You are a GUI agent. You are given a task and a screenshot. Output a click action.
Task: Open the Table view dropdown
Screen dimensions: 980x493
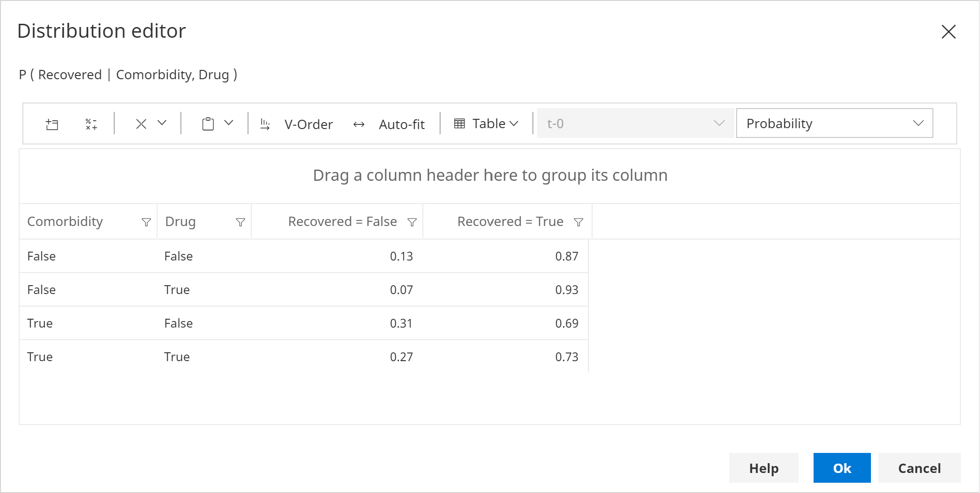point(486,123)
